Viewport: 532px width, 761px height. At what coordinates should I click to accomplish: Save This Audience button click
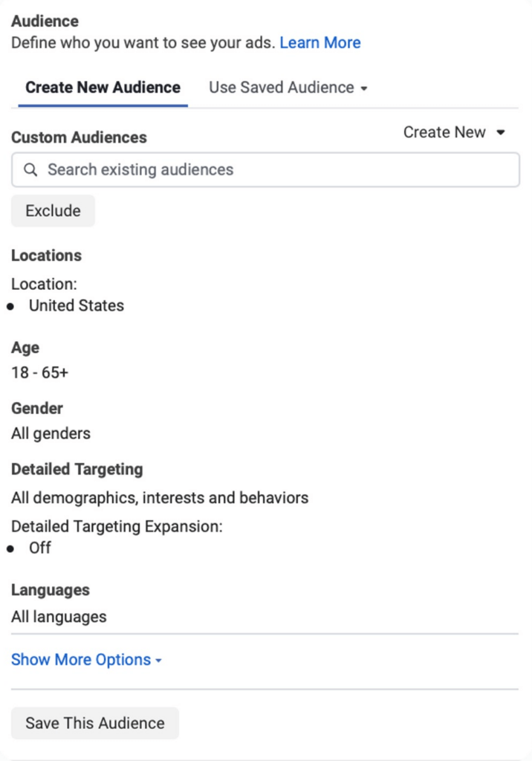coord(95,723)
